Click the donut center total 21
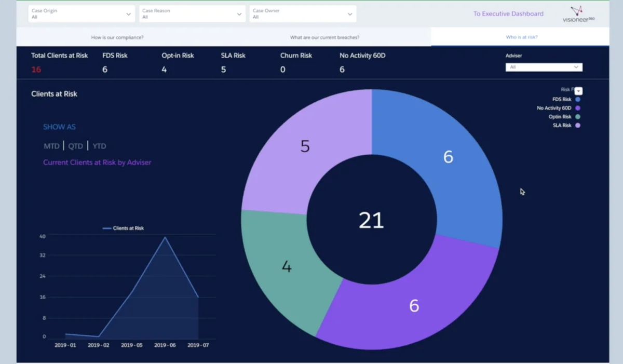Screen dimensions: 623x364 372,221
